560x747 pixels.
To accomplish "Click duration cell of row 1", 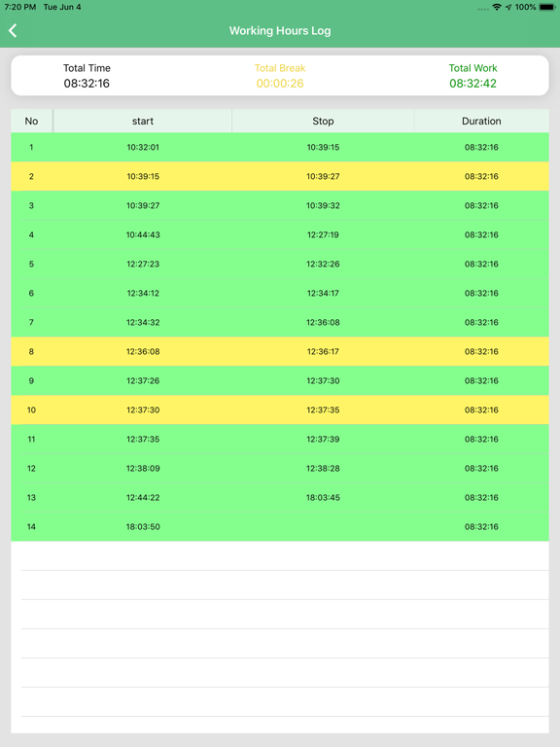I will click(x=481, y=147).
